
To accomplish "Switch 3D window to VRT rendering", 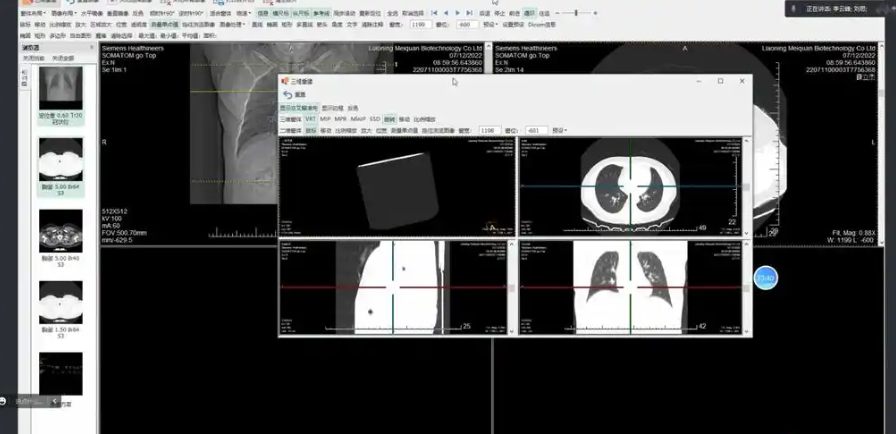I will pyautogui.click(x=310, y=119).
